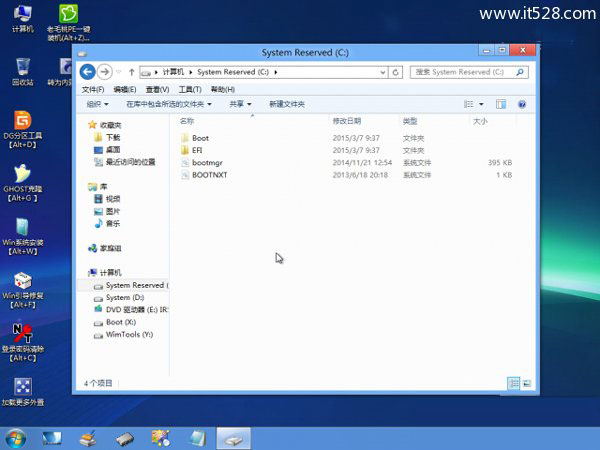
Task: Open the change view options dropdown arrow
Action: 482,104
